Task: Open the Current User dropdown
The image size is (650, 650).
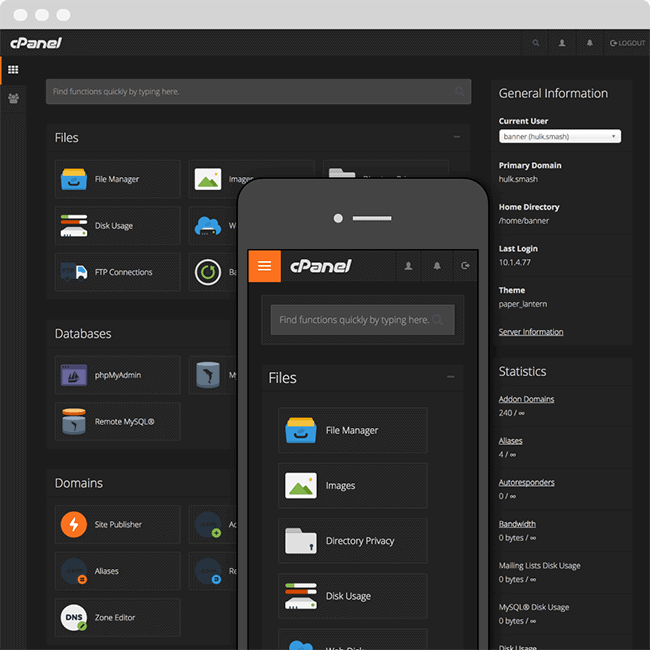Action: [x=560, y=136]
